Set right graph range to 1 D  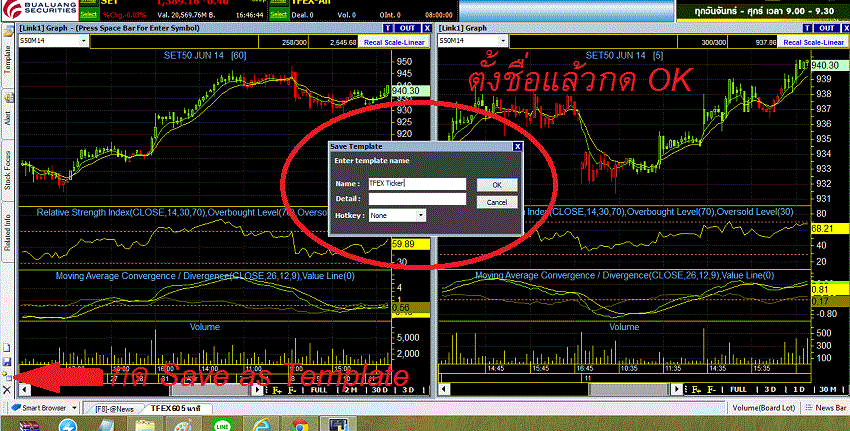pyautogui.click(x=799, y=389)
